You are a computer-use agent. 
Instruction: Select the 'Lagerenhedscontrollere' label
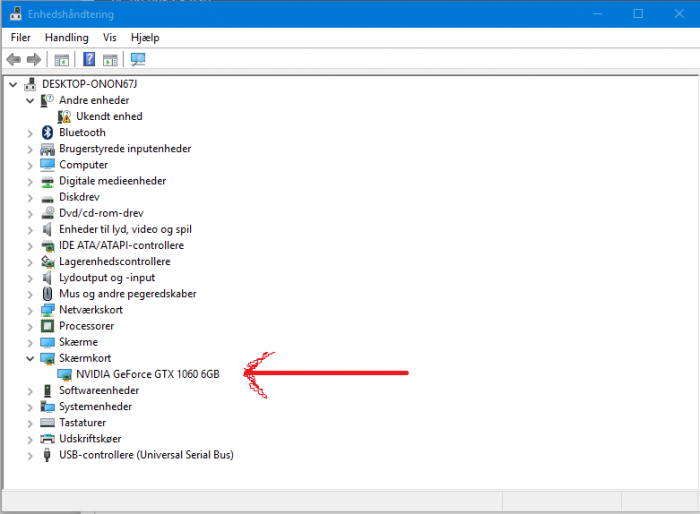click(x=115, y=261)
